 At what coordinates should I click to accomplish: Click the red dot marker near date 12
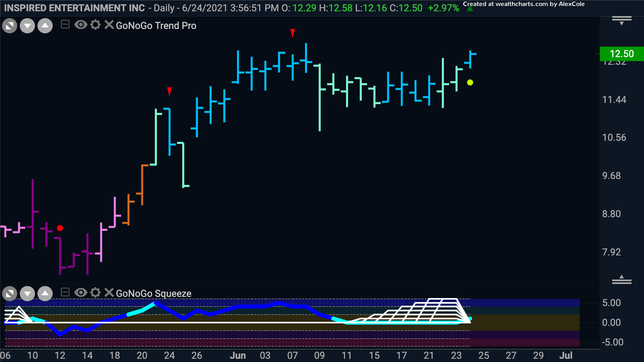pyautogui.click(x=60, y=228)
